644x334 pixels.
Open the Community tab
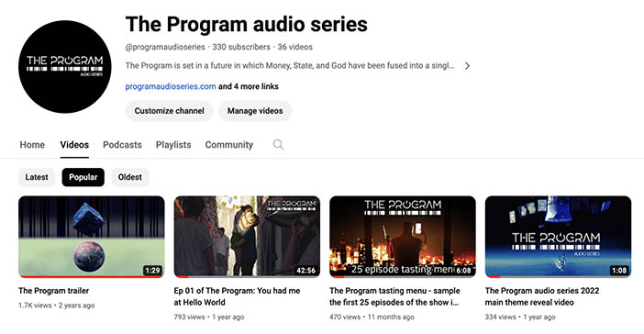[x=229, y=145]
